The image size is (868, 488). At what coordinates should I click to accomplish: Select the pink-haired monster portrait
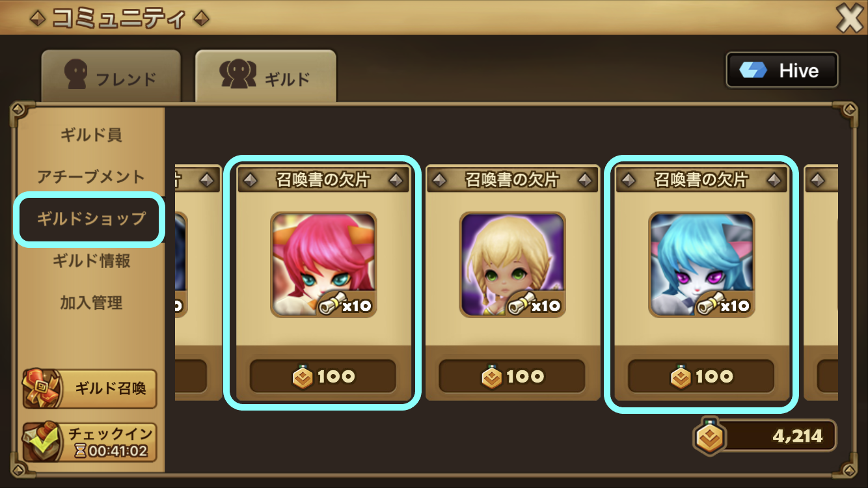click(x=323, y=265)
